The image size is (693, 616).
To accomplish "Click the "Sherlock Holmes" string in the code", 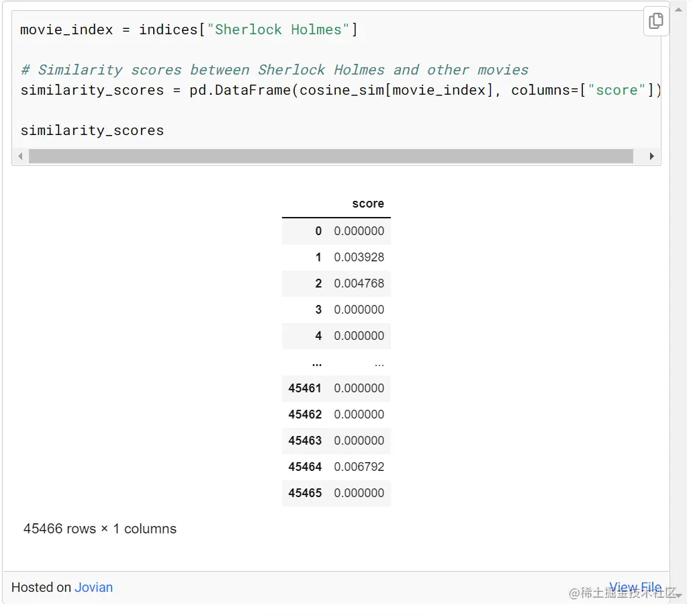I will tap(278, 30).
